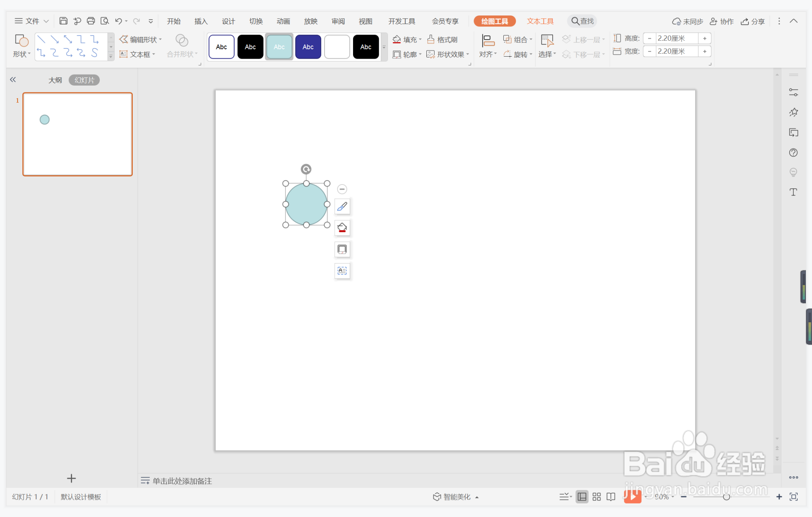Select slide 1 thumbnail
Screen dimensions: 812x517
(77, 134)
